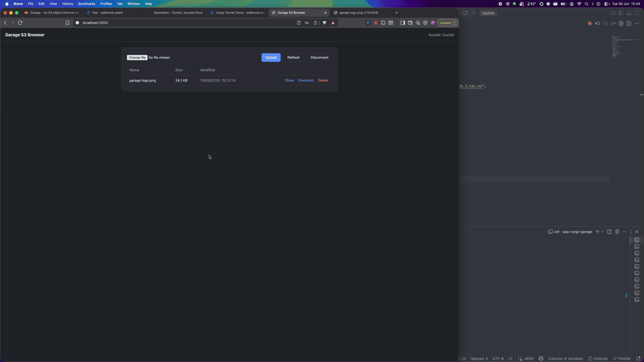Open the Copilot status icon

[541, 358]
